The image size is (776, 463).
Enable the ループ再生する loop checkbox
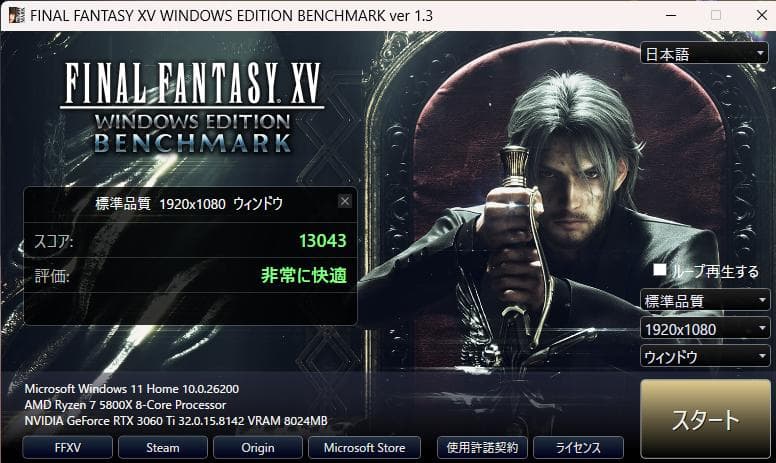coord(659,270)
